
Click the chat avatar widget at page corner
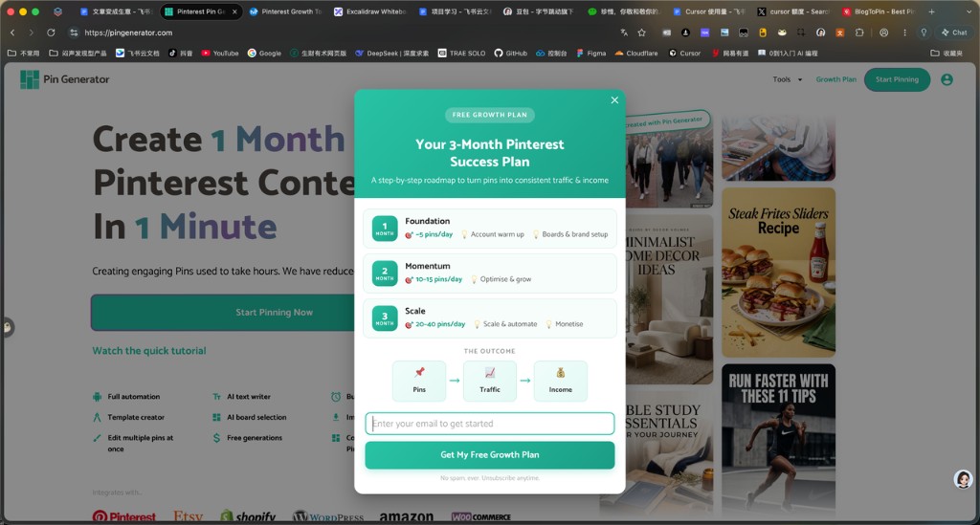coord(963,479)
